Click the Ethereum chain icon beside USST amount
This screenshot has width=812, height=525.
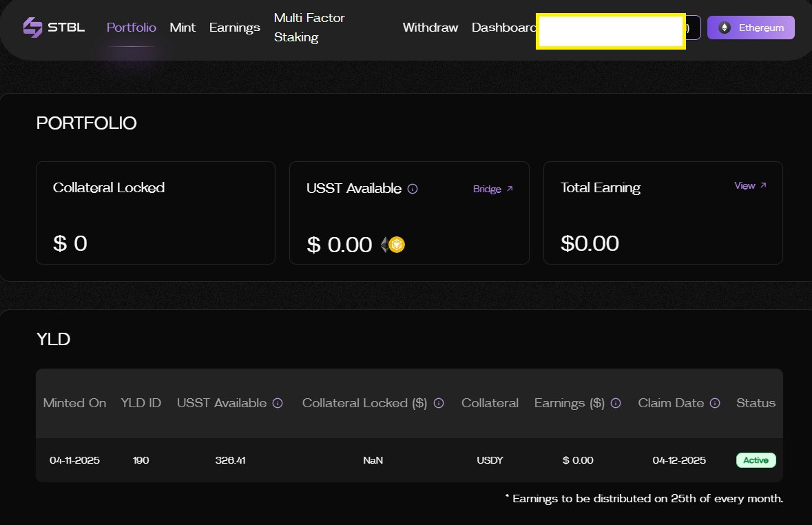pos(384,245)
